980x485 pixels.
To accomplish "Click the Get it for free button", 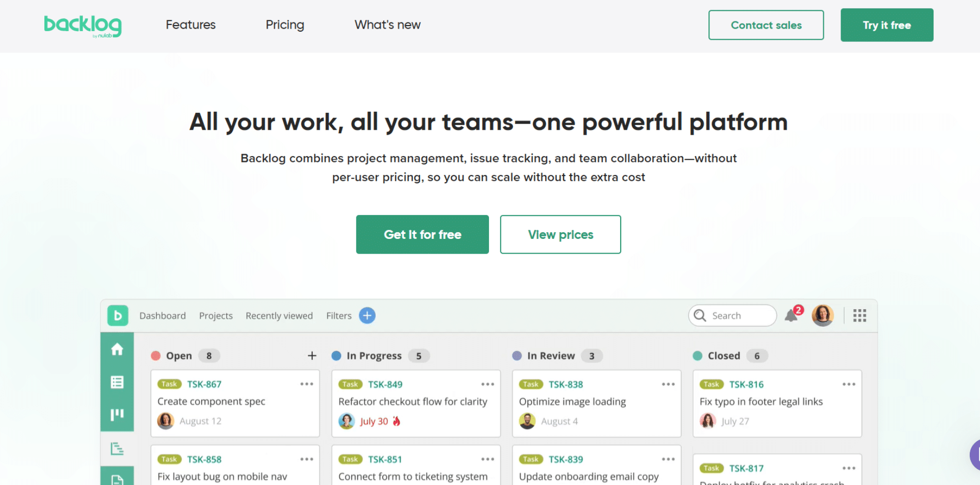I will tap(422, 234).
